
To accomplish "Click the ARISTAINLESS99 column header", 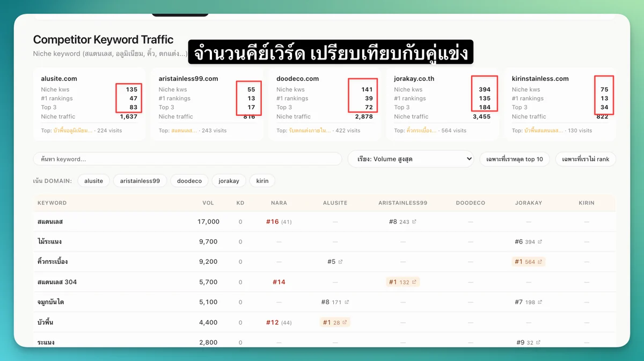I will pyautogui.click(x=402, y=203).
